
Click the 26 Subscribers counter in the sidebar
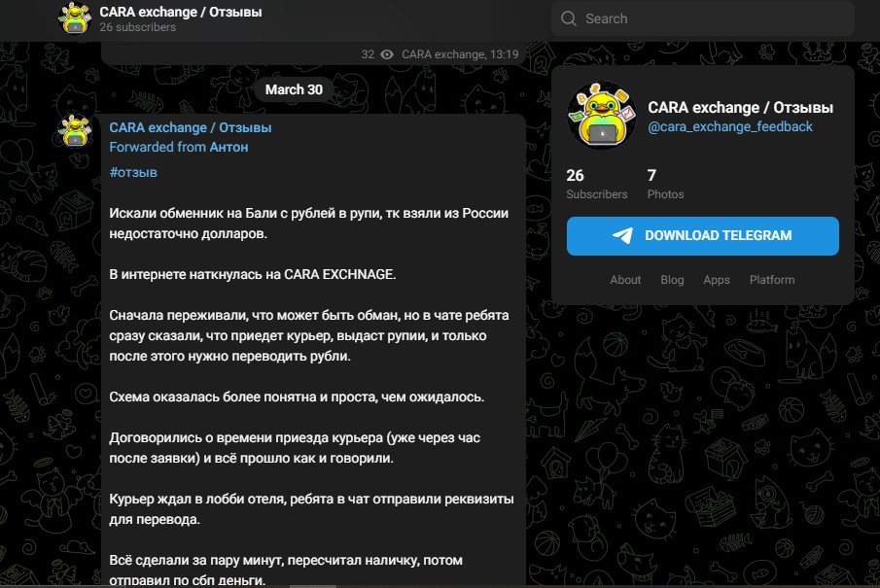(596, 186)
